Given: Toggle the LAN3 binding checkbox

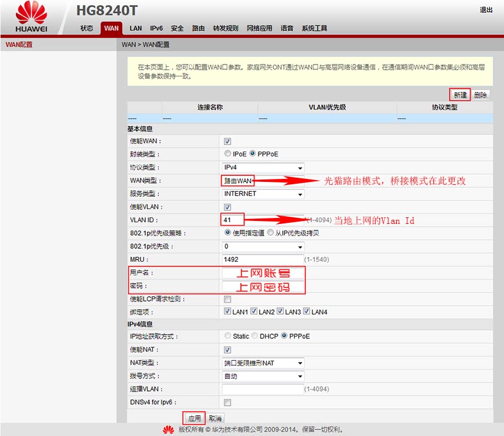Looking at the screenshot, I should point(280,311).
